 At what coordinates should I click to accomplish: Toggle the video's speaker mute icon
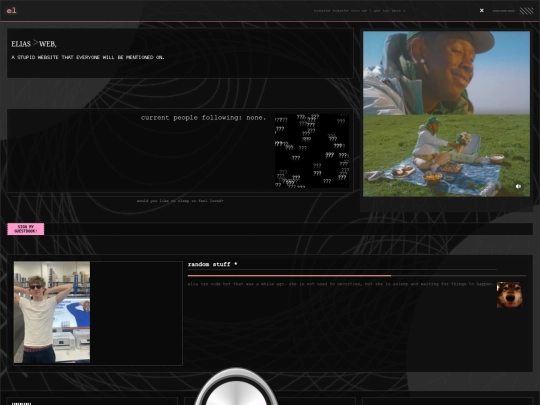(x=518, y=186)
